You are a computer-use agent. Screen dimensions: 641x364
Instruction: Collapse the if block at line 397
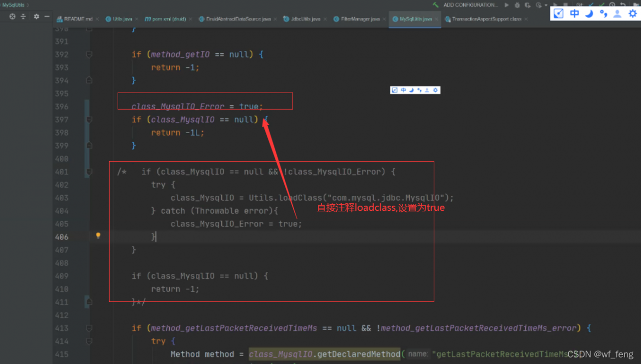point(89,119)
